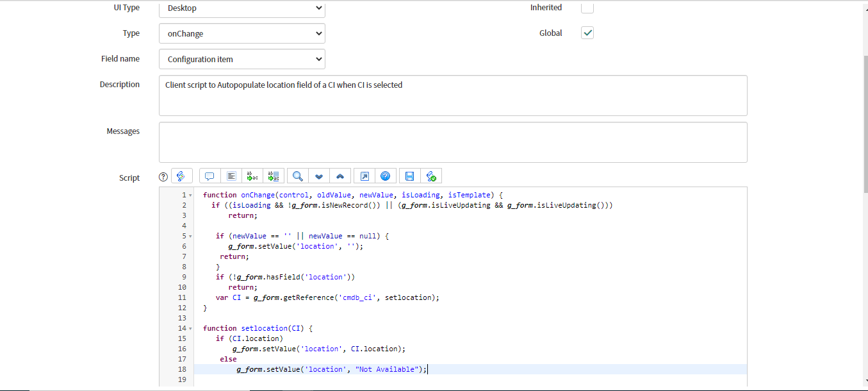Click the save floppy-disk icon
868x391 pixels.
coord(410,176)
